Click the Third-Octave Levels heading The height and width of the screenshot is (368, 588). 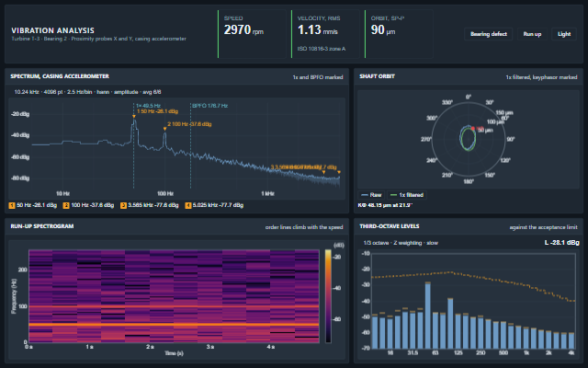[x=390, y=226]
